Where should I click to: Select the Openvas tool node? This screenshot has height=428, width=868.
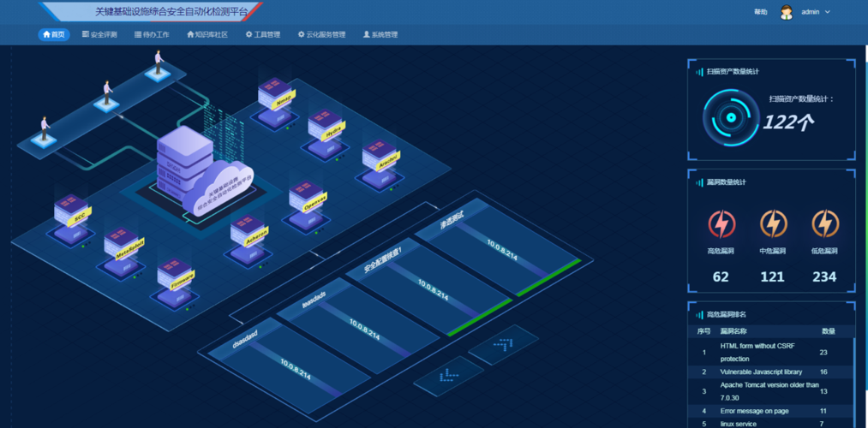(307, 207)
